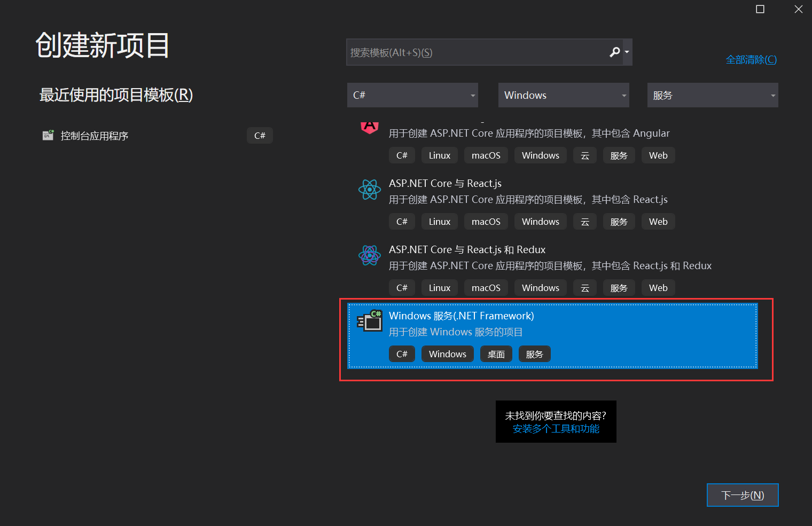
Task: Close the create new project dialog
Action: [799, 9]
